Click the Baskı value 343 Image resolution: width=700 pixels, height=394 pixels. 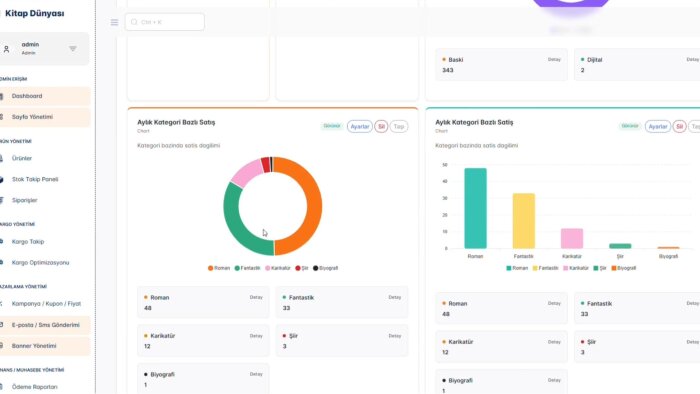pyautogui.click(x=448, y=70)
